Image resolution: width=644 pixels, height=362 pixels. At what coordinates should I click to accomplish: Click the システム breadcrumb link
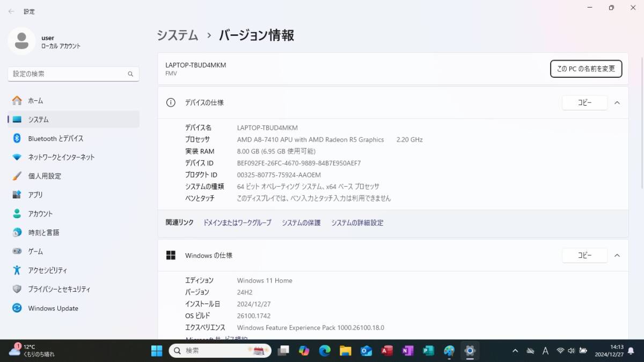[178, 35]
